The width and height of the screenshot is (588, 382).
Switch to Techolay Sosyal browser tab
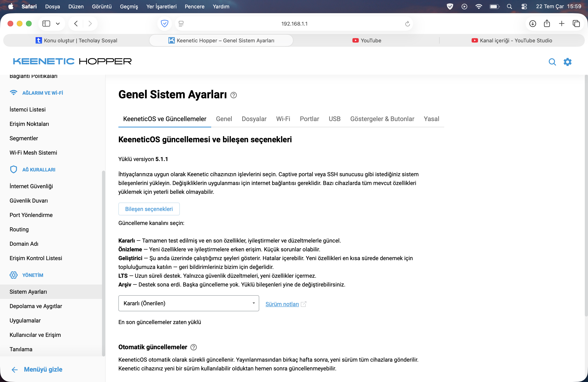(76, 41)
